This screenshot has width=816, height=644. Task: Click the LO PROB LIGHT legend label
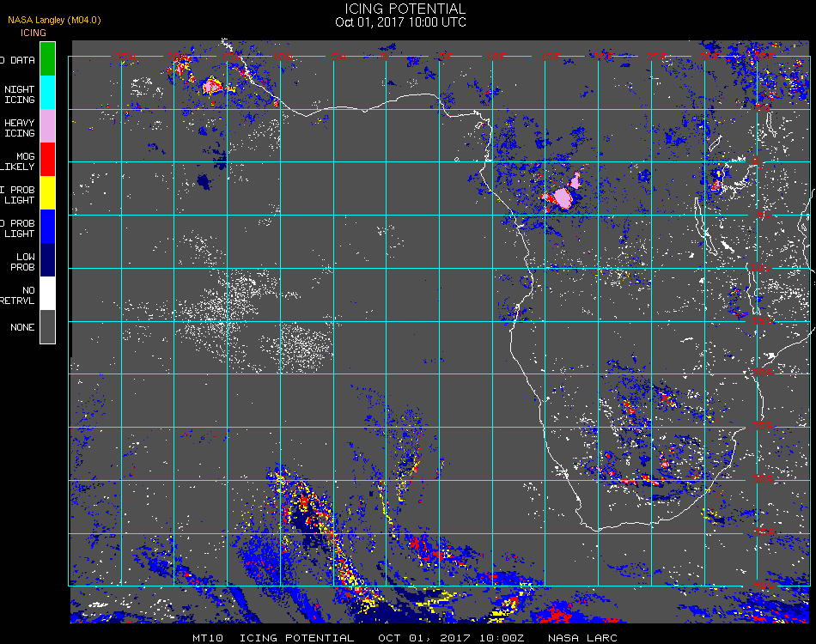[18, 228]
